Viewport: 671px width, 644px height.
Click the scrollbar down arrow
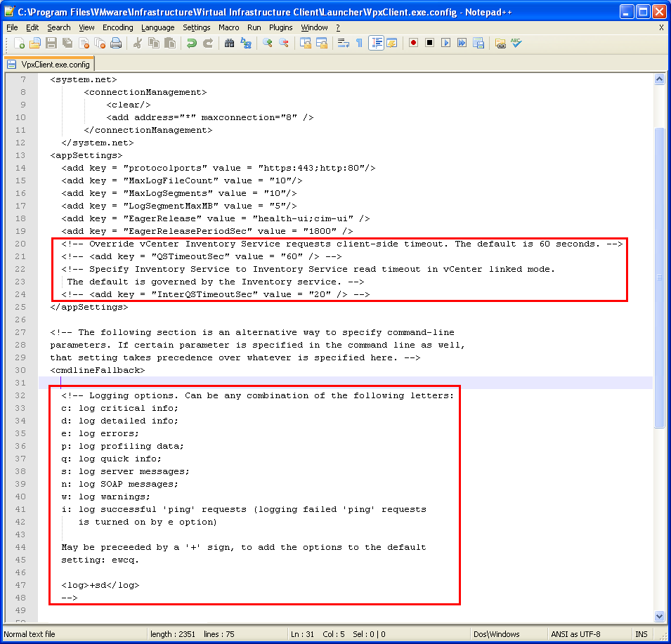coord(659,616)
